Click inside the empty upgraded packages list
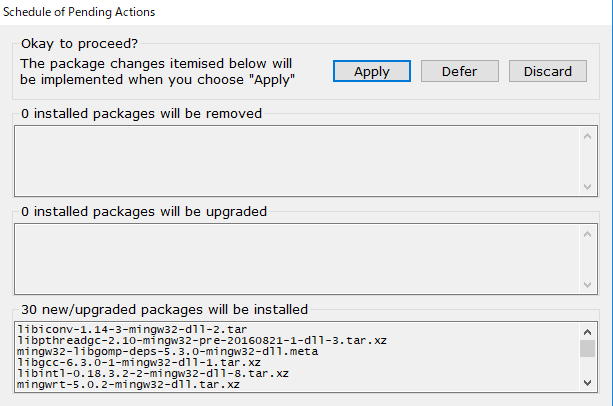Viewport: 613px width, 406px height. (296, 258)
